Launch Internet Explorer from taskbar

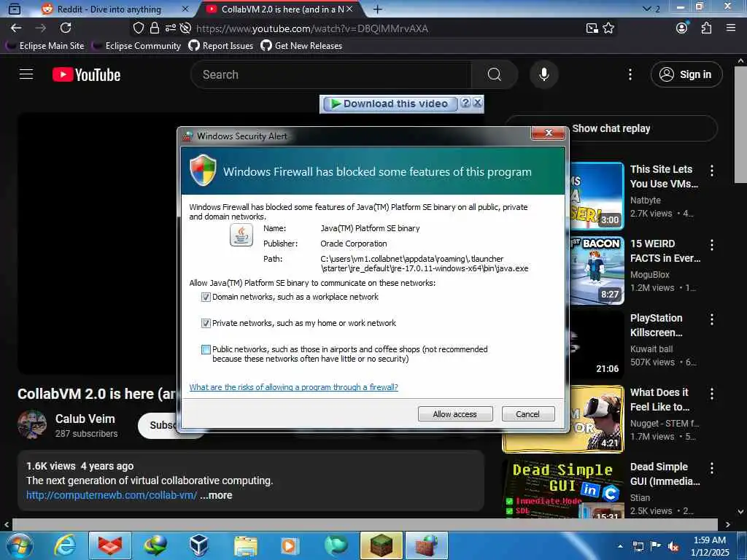65,545
